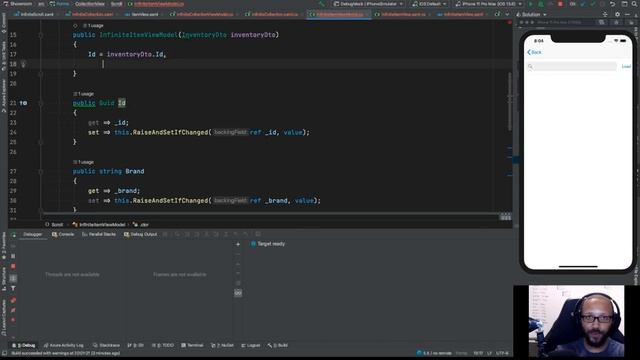Click the UTF-8 encoding status bar entry

pos(503,353)
